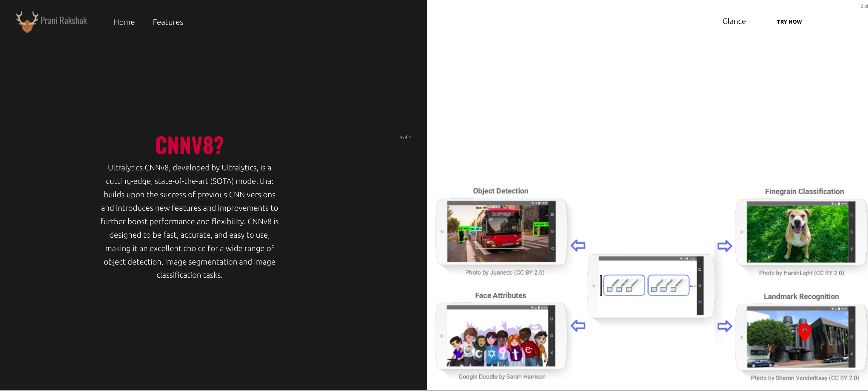
Task: Go to the Features page
Action: click(x=168, y=22)
